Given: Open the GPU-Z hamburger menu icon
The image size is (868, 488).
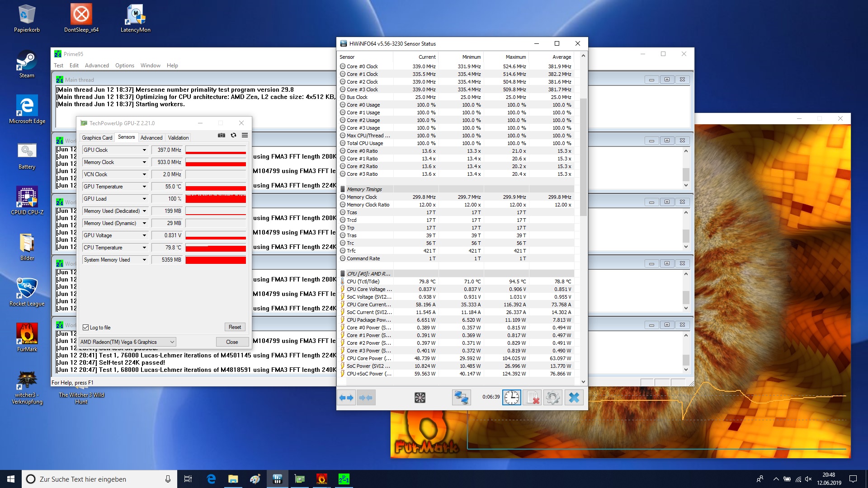Looking at the screenshot, I should point(245,135).
